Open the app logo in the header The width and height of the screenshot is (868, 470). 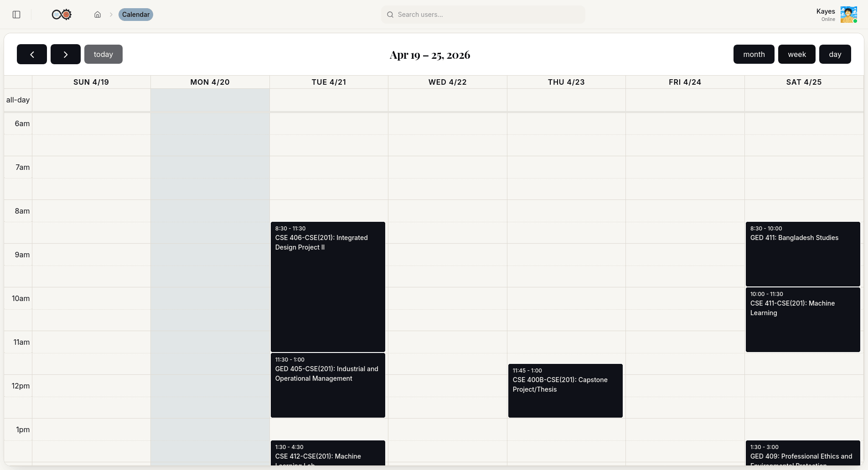62,15
